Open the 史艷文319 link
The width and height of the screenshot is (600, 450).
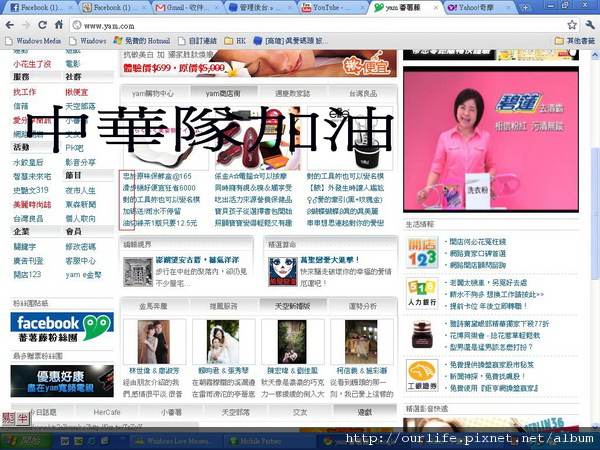coord(31,190)
